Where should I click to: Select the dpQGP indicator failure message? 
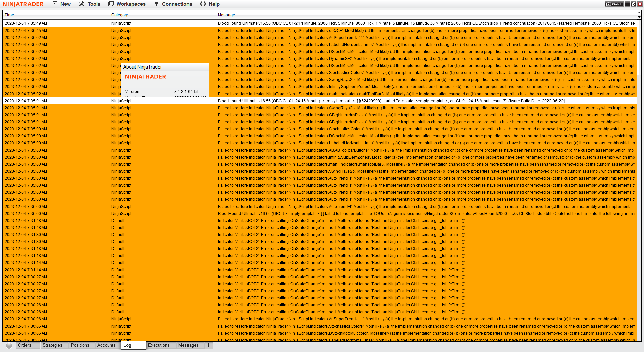coord(426,31)
